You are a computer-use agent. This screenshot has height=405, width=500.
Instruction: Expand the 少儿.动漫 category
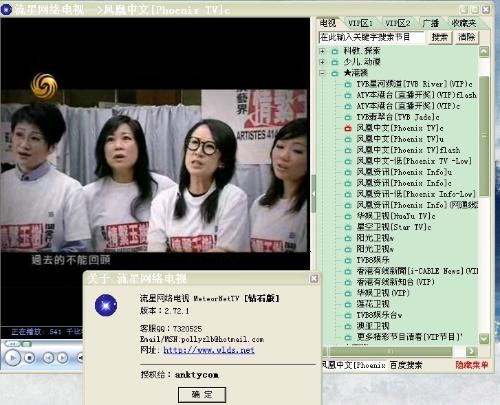pos(322,62)
